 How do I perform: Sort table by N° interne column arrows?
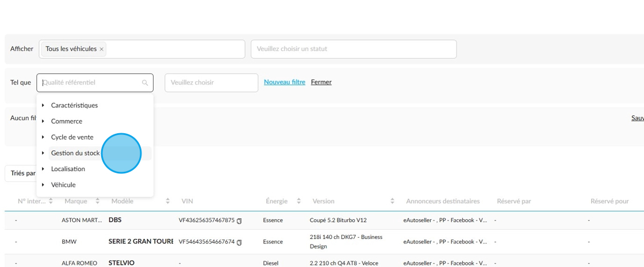(x=51, y=202)
